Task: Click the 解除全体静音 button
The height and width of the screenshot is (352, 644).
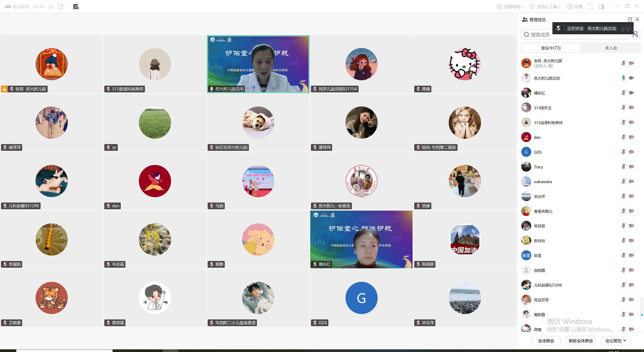Action: click(581, 341)
